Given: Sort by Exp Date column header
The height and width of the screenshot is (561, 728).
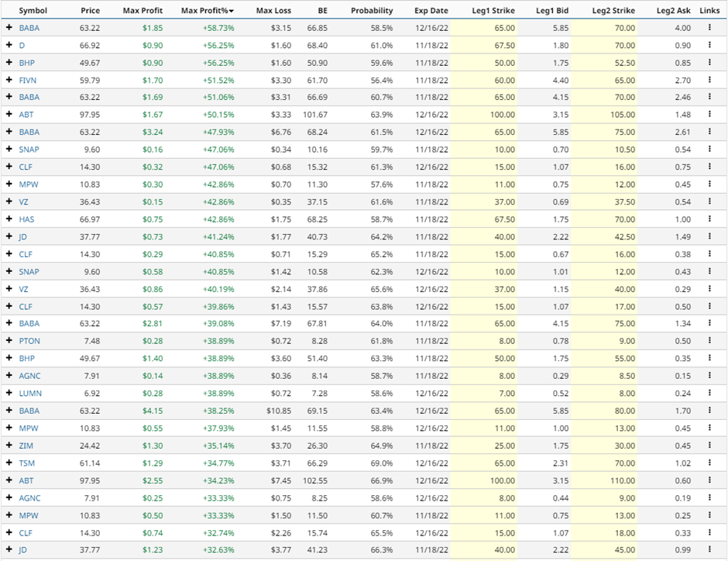Looking at the screenshot, I should coord(431,10).
